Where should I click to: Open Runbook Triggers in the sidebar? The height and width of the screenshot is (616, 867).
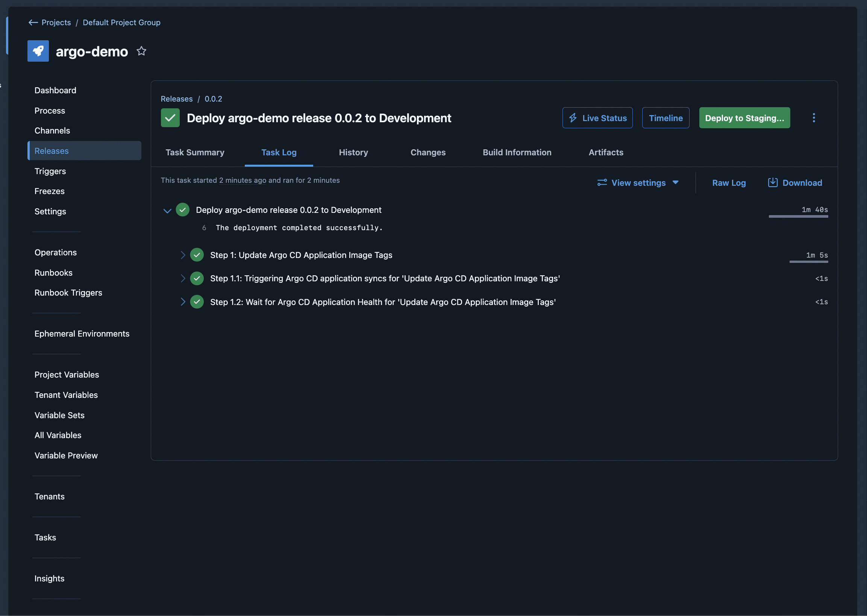point(68,293)
